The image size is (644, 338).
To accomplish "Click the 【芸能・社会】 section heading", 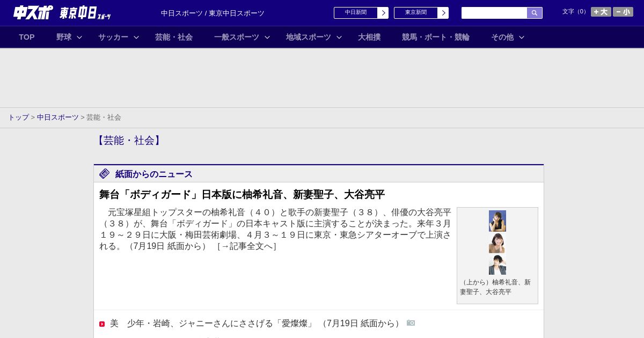I will pyautogui.click(x=129, y=141).
